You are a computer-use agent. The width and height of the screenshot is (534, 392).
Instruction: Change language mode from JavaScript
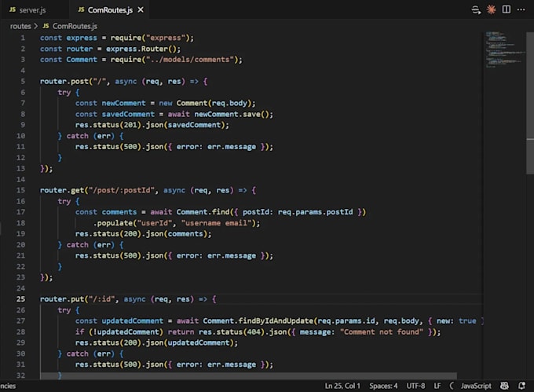pyautogui.click(x=476, y=386)
